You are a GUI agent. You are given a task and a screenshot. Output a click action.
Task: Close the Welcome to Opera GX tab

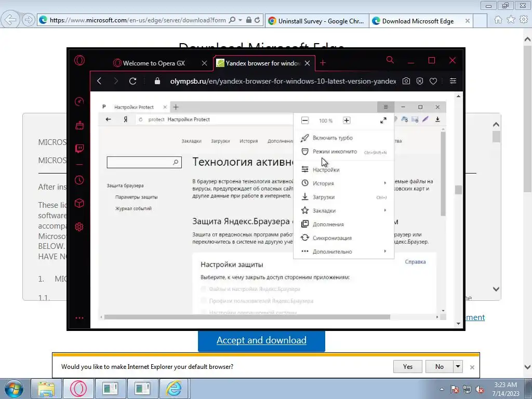point(204,63)
